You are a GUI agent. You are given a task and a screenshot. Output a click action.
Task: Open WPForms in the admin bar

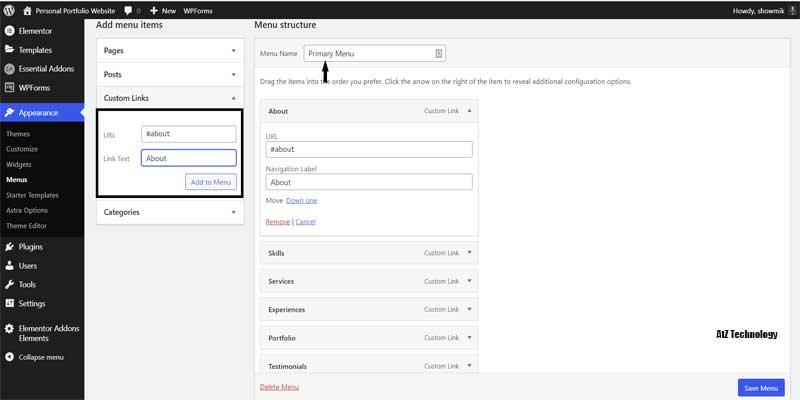(198, 11)
